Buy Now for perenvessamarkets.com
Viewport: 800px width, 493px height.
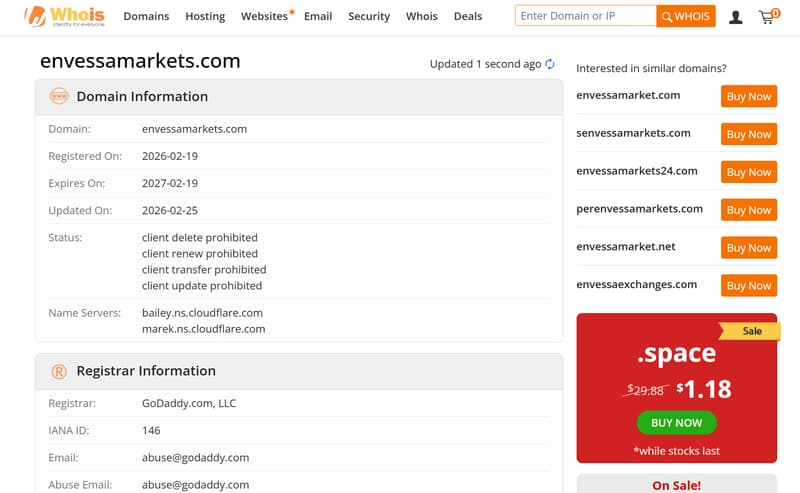pyautogui.click(x=748, y=210)
